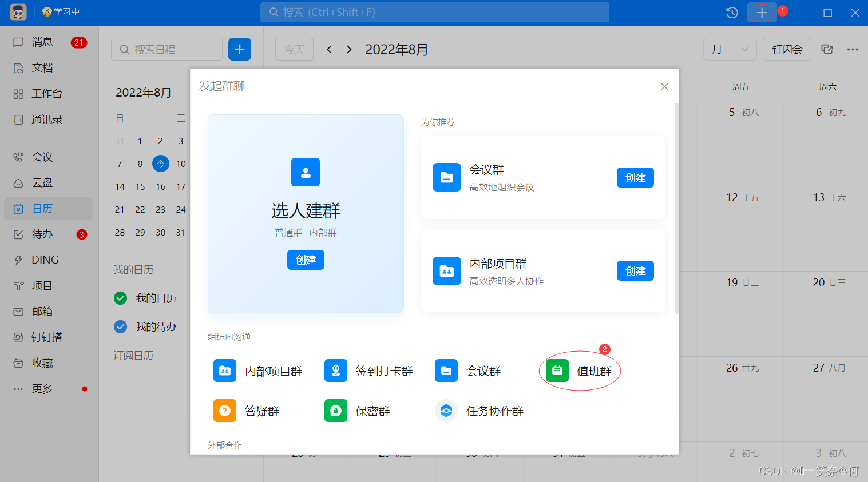Expand 更多 in the sidebar
This screenshot has width=868, height=482.
coord(49,389)
